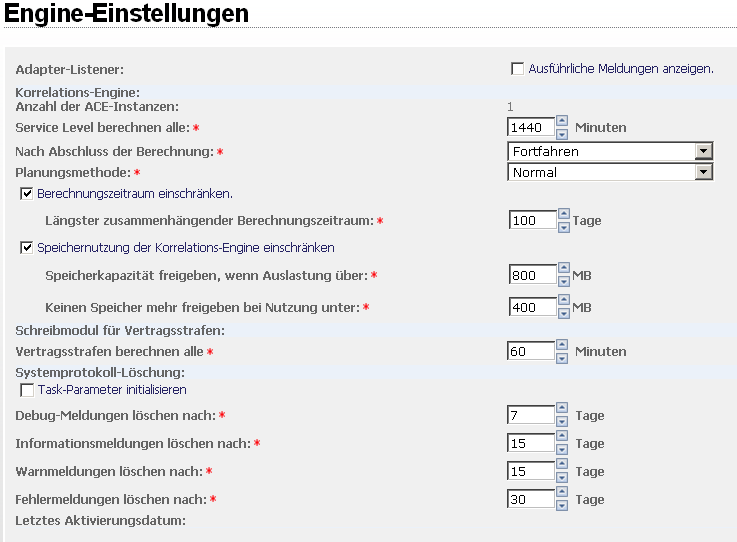
Task: Check Task-Parameter initialisieren
Action: coord(27,390)
